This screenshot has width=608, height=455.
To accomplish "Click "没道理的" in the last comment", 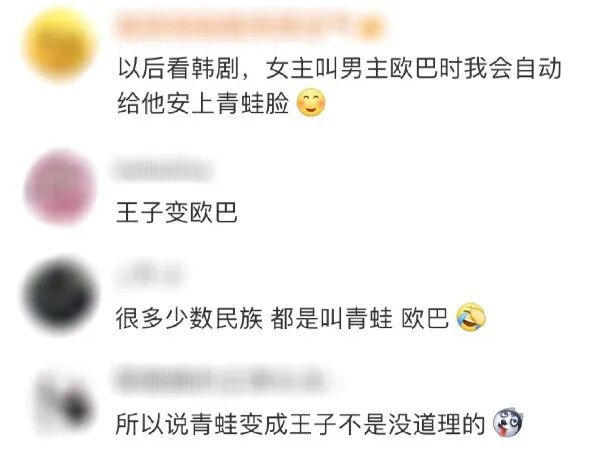I will pyautogui.click(x=436, y=424).
